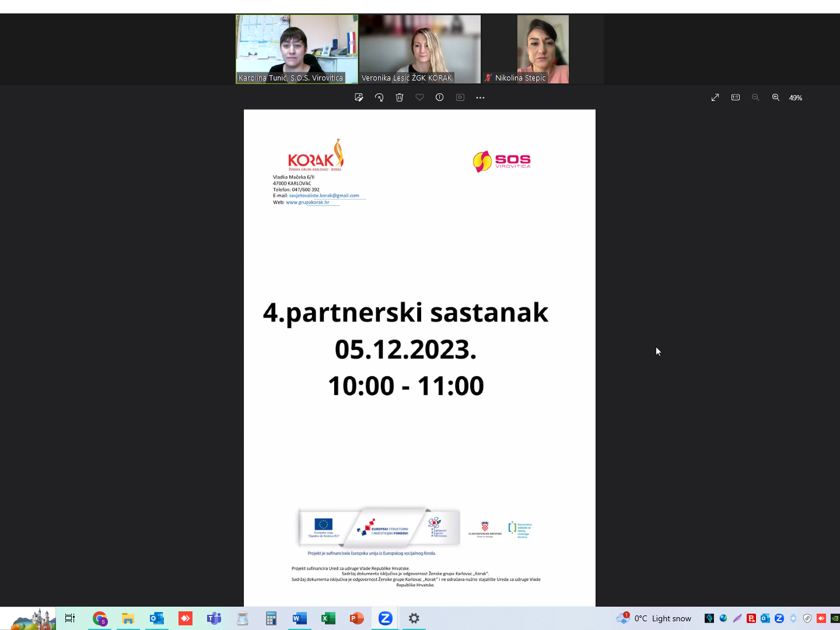
Task: Select Karolina Tunić's video thumbnail
Action: 297,49
